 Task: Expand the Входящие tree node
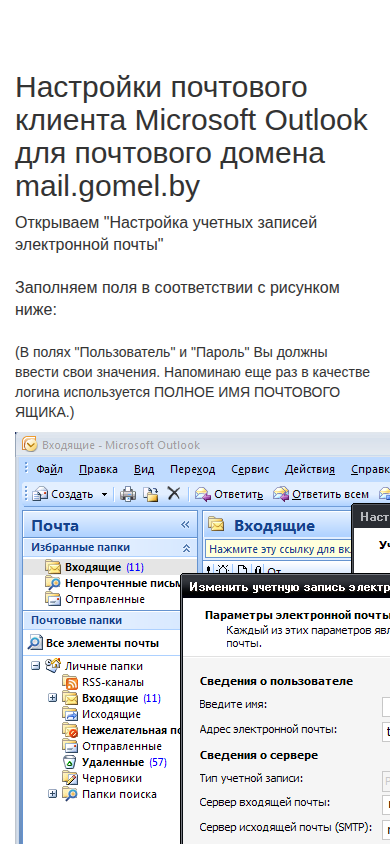click(x=52, y=698)
